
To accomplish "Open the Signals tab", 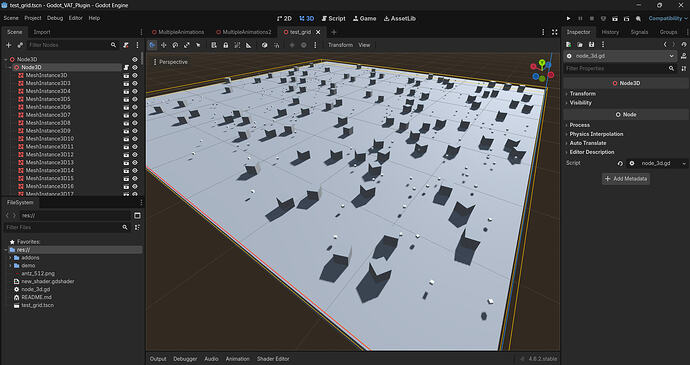I will click(639, 32).
